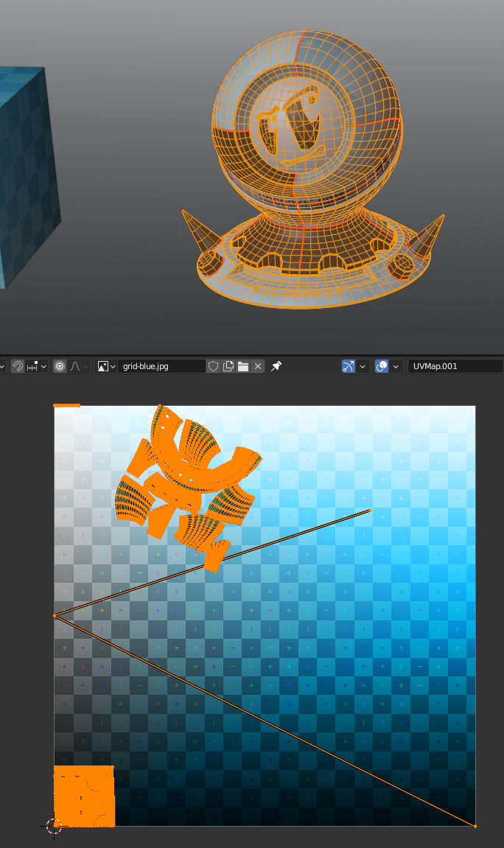Open the proportional falloff curve dropdown

[x=79, y=366]
